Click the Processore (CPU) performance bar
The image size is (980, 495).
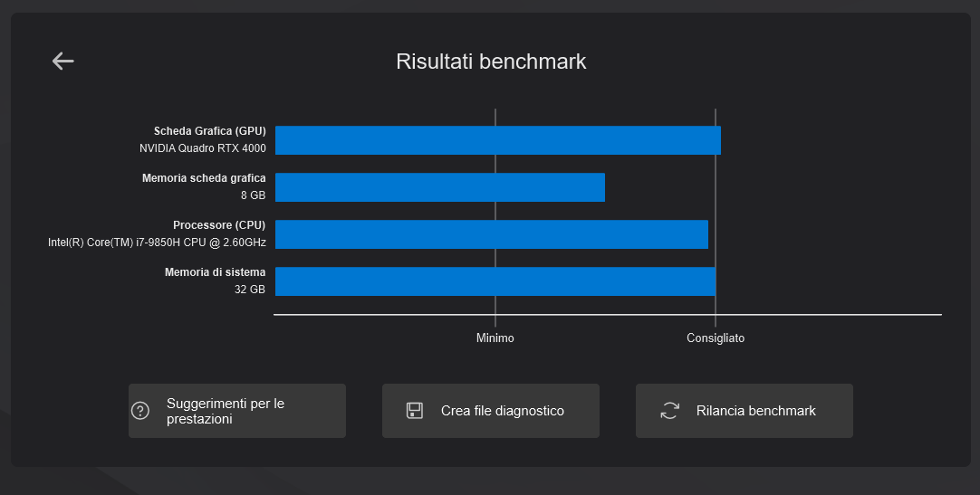pos(492,234)
